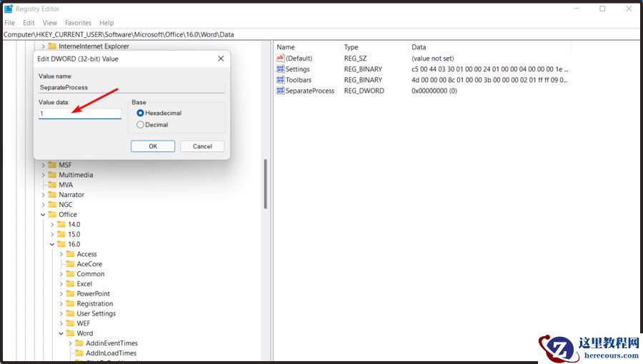Click the tree pane vertical scrollbar thumb
Screen dimensions: 643x364
pos(265,184)
